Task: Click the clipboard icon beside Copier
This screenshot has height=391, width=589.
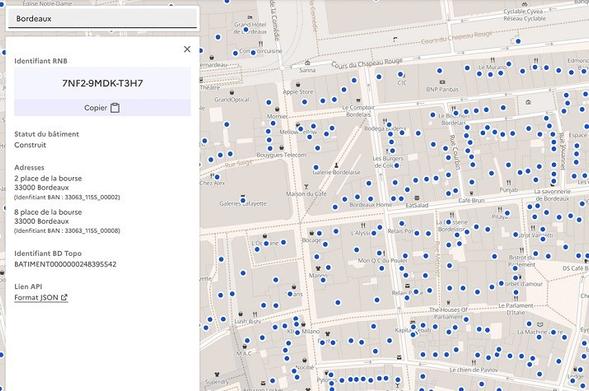Action: point(115,108)
